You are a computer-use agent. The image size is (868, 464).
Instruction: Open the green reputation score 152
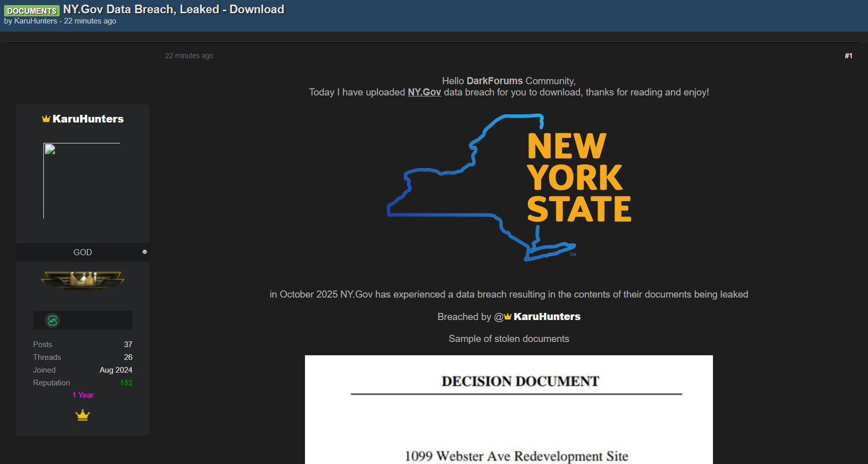click(126, 383)
